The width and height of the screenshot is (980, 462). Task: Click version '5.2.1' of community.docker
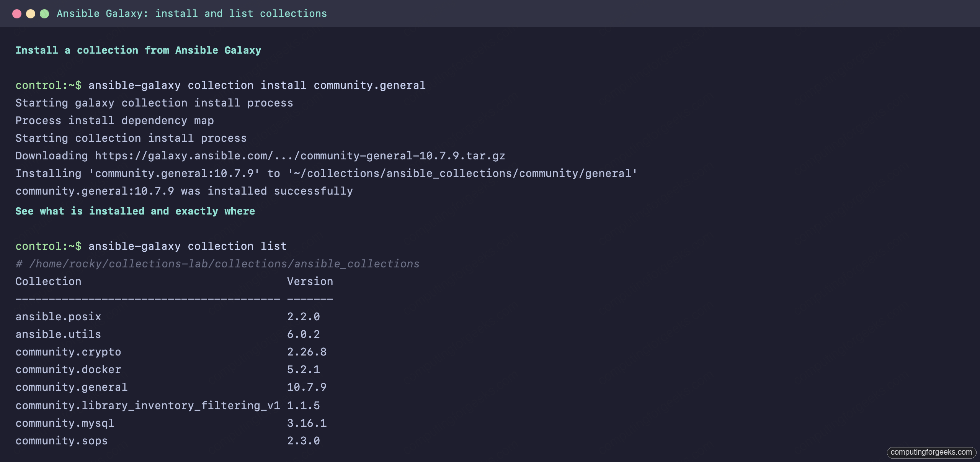pos(304,370)
